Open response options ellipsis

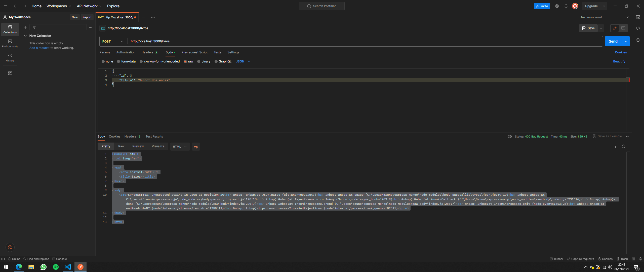pos(627,137)
